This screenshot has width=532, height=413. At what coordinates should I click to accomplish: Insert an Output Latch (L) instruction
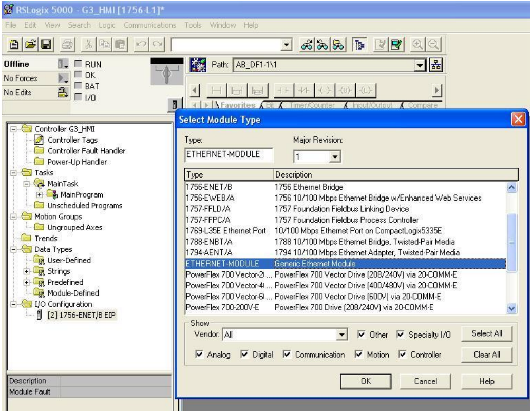(366, 90)
